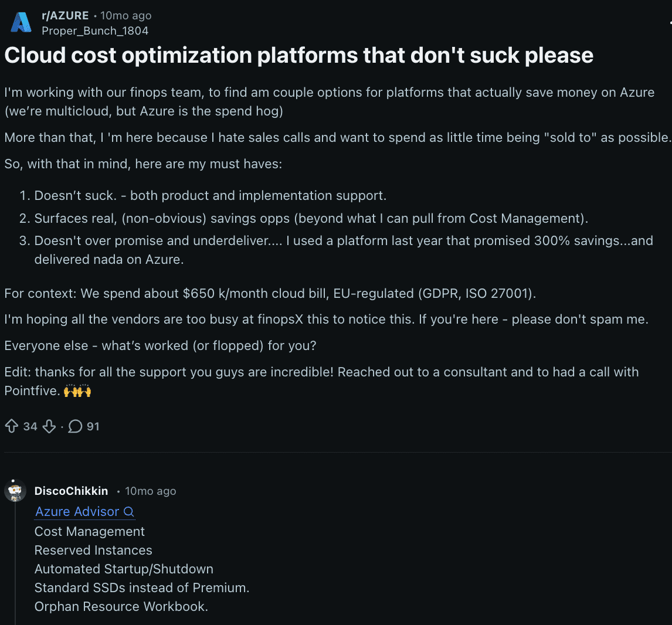
Task: Click the magnifier icon beside Azure Advisor
Action: click(129, 512)
